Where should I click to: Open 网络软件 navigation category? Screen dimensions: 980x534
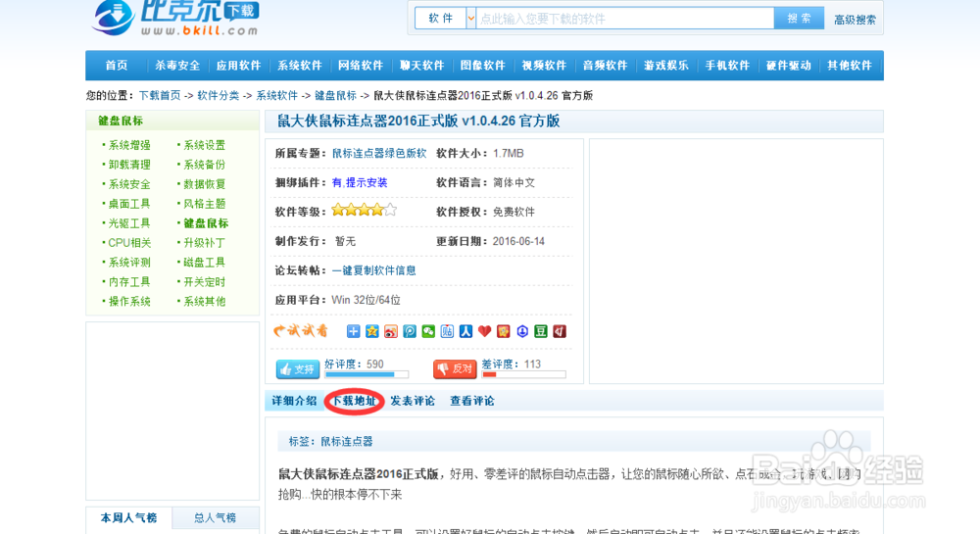point(361,66)
